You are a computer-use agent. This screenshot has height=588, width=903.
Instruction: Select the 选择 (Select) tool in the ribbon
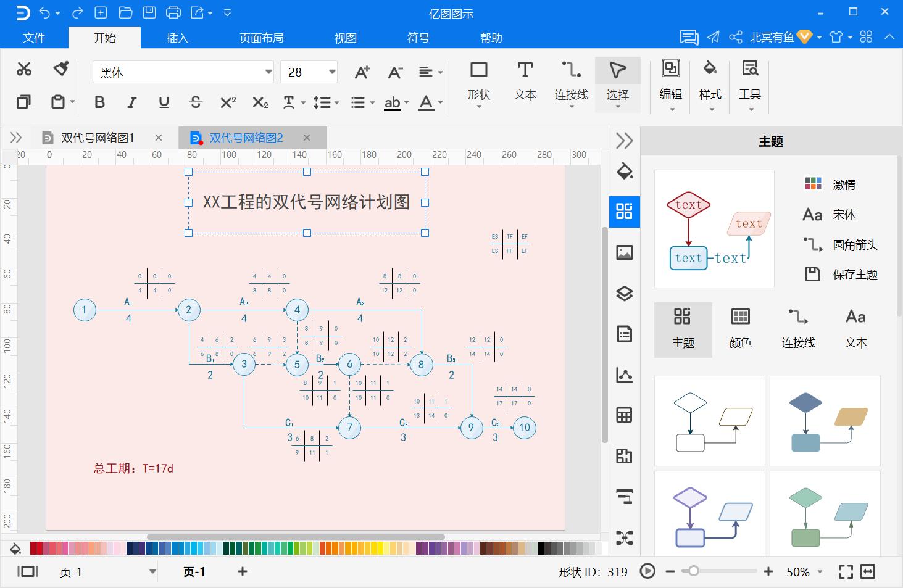[617, 83]
